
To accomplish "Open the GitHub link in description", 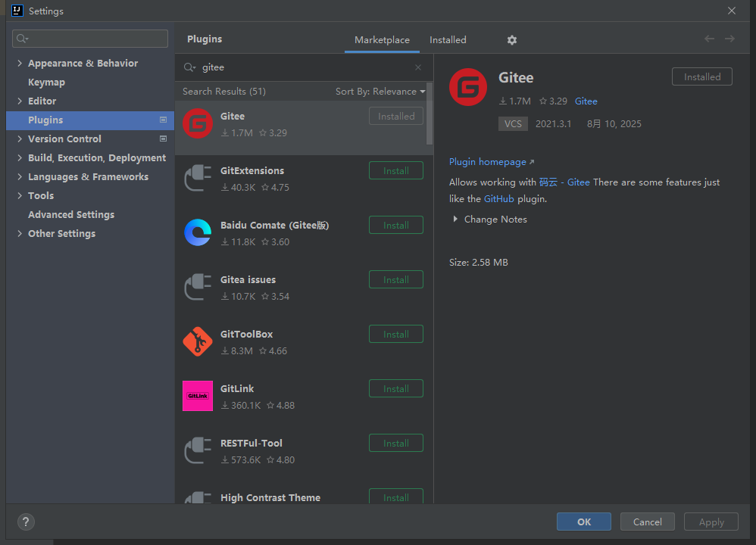I will (x=498, y=198).
